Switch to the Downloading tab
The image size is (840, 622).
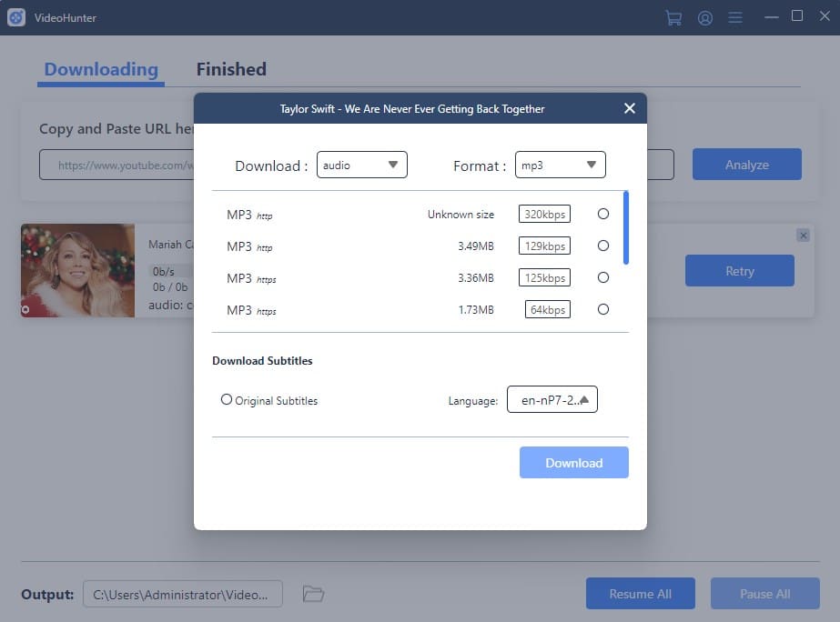point(101,70)
